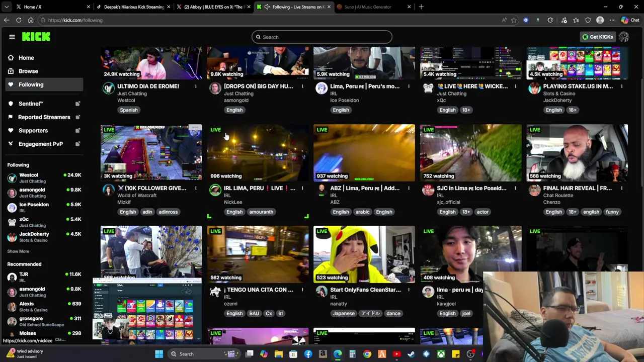
Task: Open Chat Roulette stream thumbnail by Chenzo
Action: pyautogui.click(x=577, y=153)
